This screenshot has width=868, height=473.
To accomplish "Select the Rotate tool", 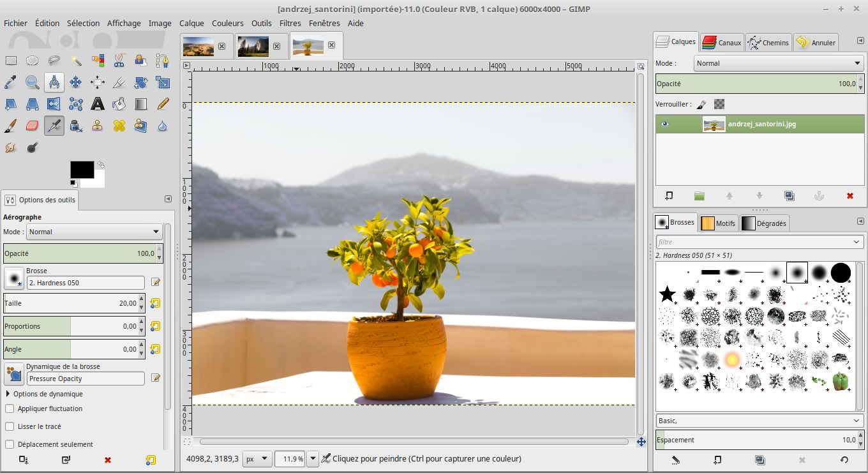I will (x=141, y=82).
